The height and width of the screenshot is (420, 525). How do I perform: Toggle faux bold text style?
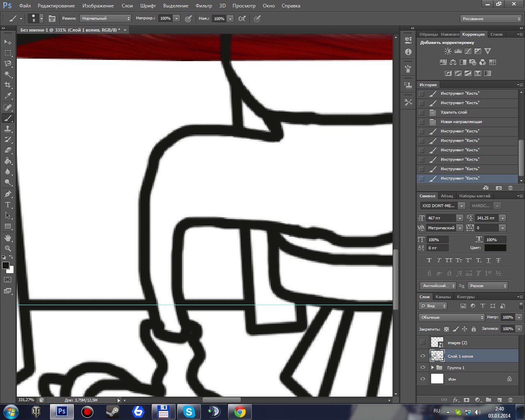point(429,260)
